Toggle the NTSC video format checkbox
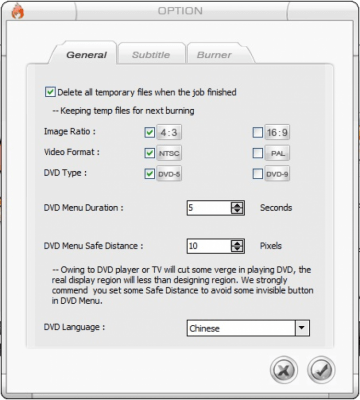Viewport: 360px width, 400px height. (x=150, y=153)
